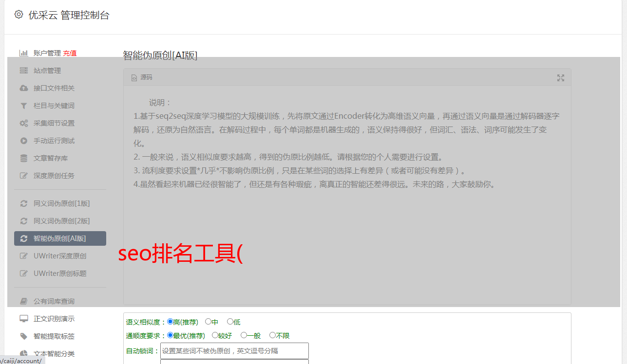
Task: Go to 正文识别演示 page
Action: click(x=54, y=319)
